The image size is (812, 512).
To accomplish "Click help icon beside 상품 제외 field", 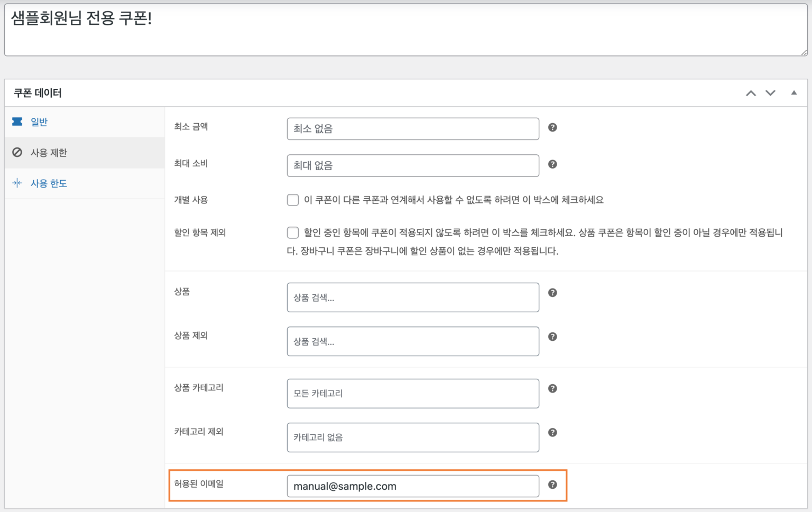I will (x=552, y=337).
